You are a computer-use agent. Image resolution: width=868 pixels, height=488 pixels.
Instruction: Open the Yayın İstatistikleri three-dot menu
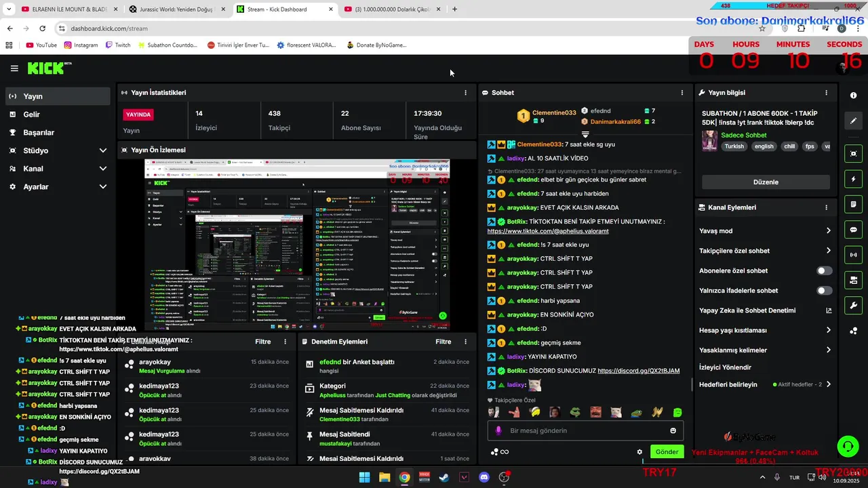click(465, 93)
